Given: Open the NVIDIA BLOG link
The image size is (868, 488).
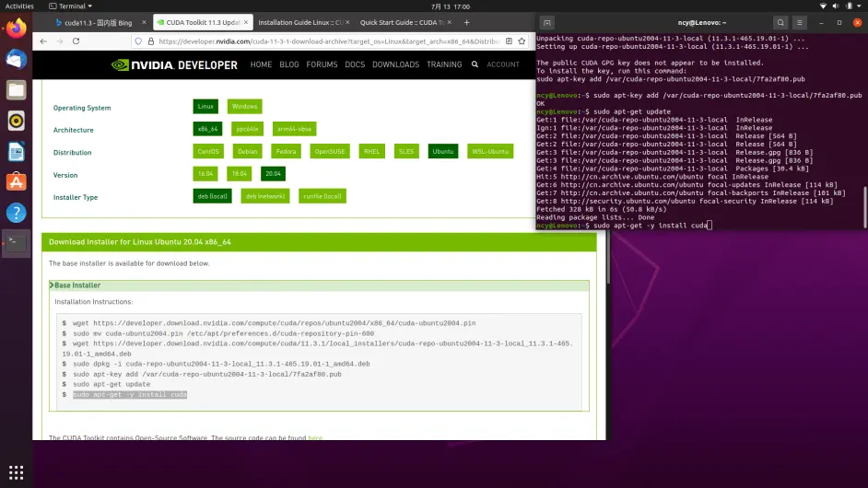Looking at the screenshot, I should tap(289, 64).
